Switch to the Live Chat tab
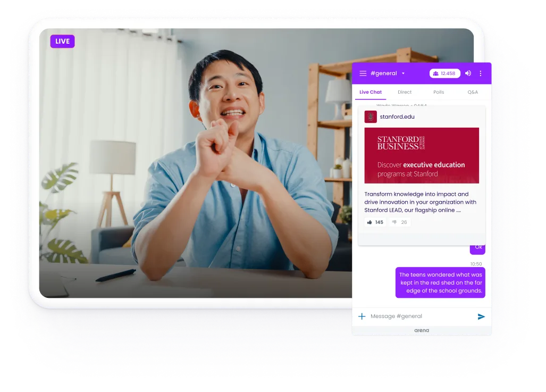This screenshot has width=546, height=392. coord(371,92)
